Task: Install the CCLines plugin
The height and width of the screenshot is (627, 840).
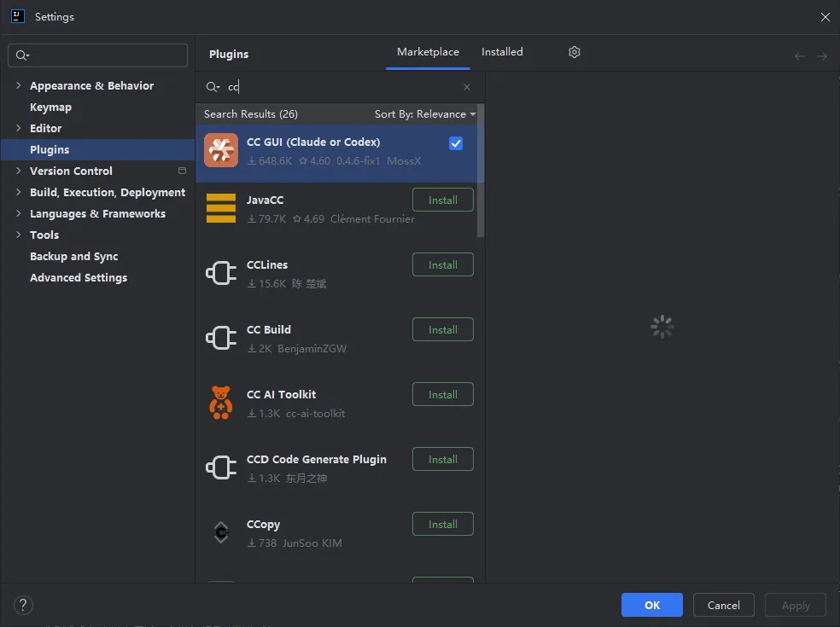Action: [x=442, y=264]
